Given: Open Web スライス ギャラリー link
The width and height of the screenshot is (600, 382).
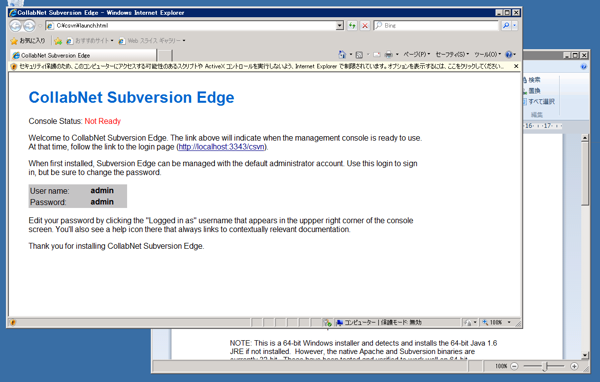Looking at the screenshot, I should pos(152,41).
